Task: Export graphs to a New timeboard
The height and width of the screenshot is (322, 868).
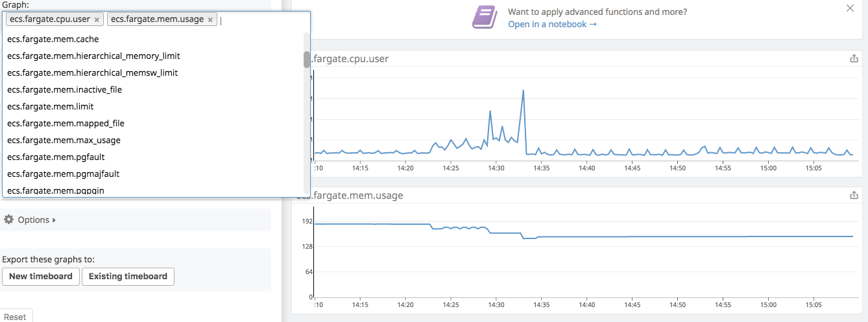Action: pyautogui.click(x=41, y=276)
